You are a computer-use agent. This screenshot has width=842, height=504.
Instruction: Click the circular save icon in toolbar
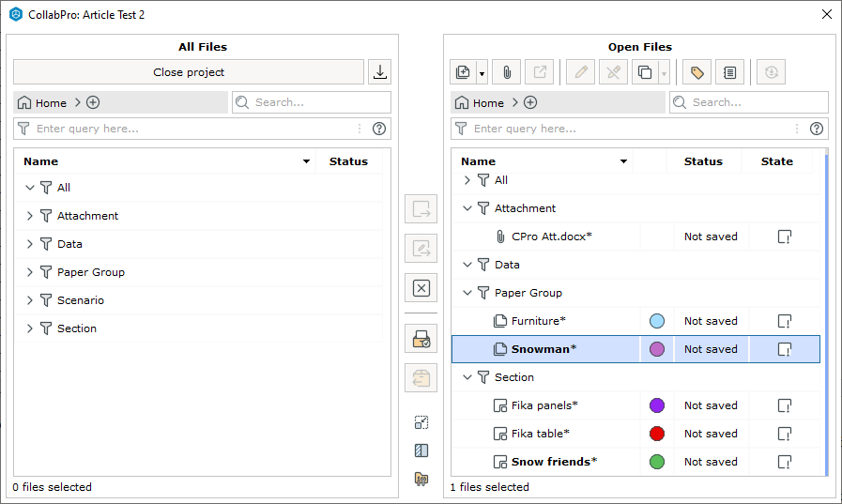point(771,72)
